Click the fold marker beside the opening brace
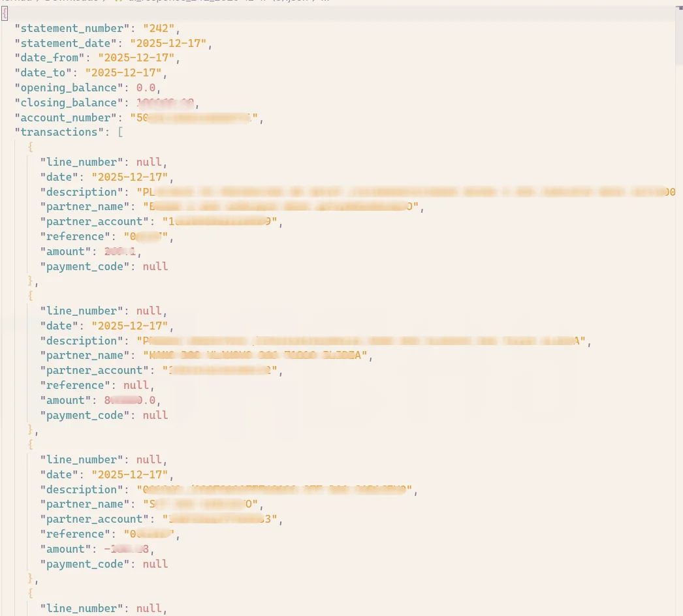Image resolution: width=683 pixels, height=616 pixels. click(x=5, y=14)
